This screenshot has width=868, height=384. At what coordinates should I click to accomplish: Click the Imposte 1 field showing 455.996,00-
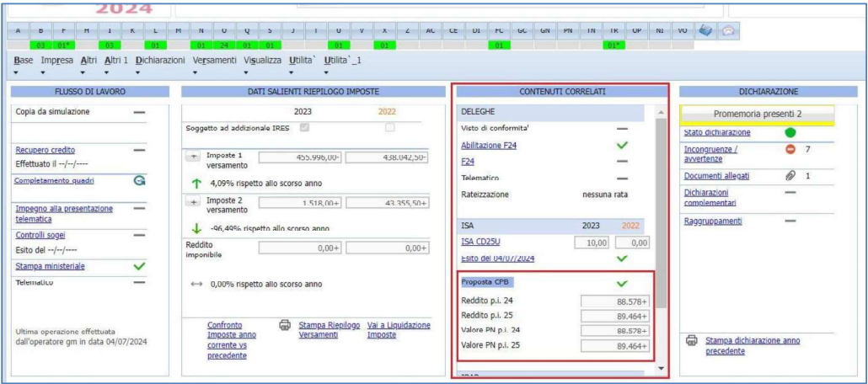(x=301, y=157)
